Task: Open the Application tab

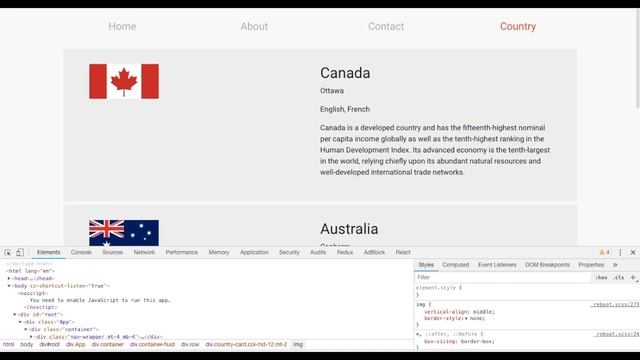Action: 254,252
